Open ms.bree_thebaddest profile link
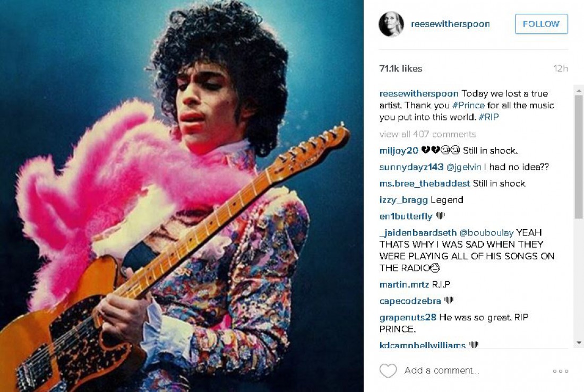Image resolution: width=584 pixels, height=392 pixels. (x=425, y=184)
